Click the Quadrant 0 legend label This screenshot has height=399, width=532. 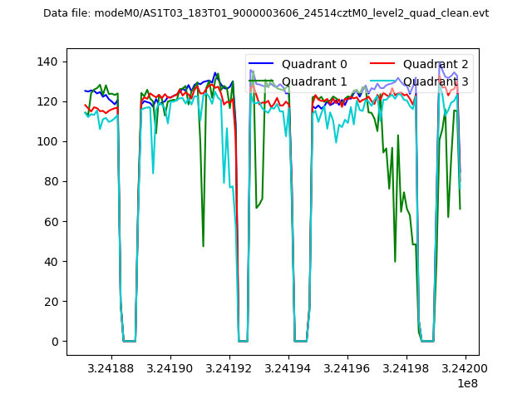pos(315,64)
